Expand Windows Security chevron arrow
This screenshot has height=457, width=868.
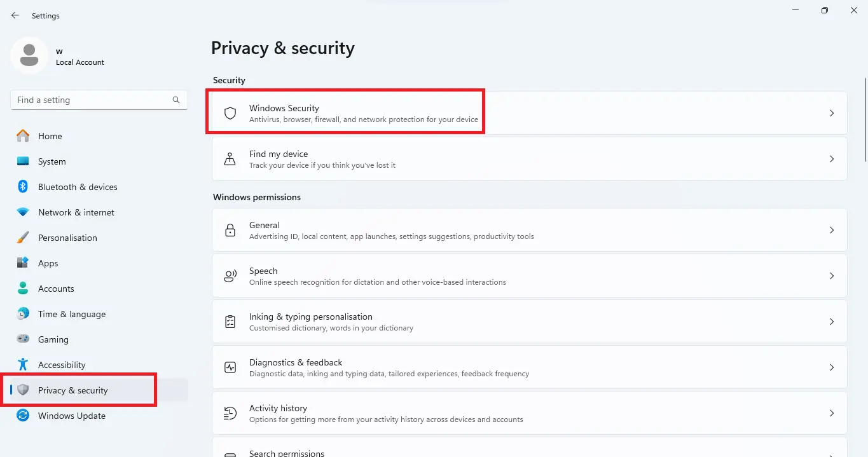coord(831,113)
